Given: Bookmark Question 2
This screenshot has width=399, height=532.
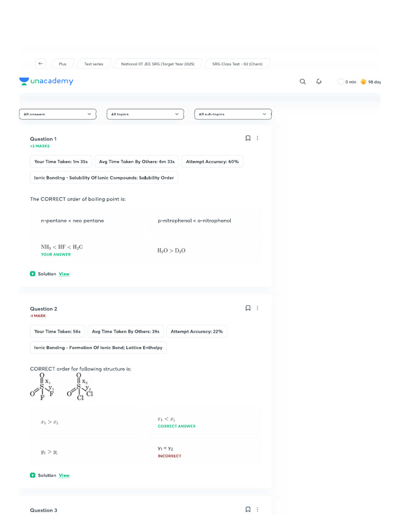Looking at the screenshot, I should [248, 308].
